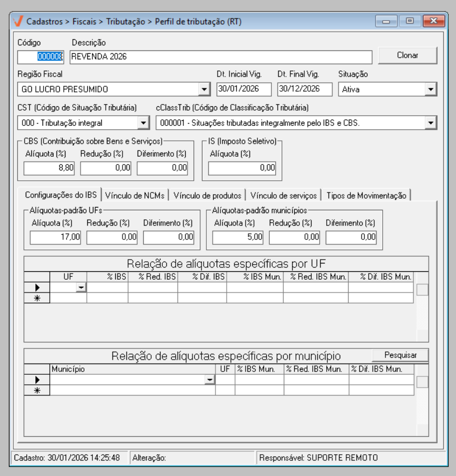The width and height of the screenshot is (456, 476).
Task: Click the IS Imposto Seletivo Alíquota field
Action: tap(242, 167)
